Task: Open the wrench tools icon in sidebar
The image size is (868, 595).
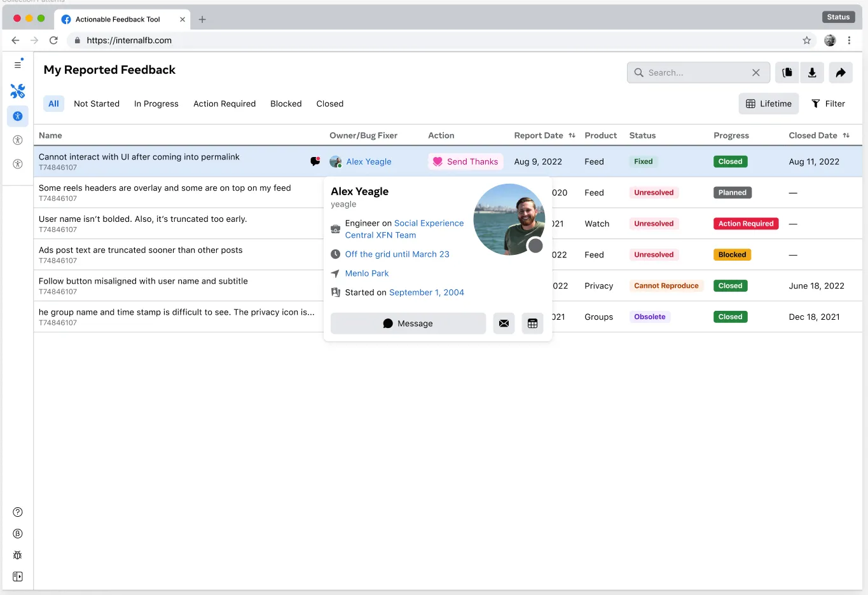Action: pyautogui.click(x=18, y=91)
